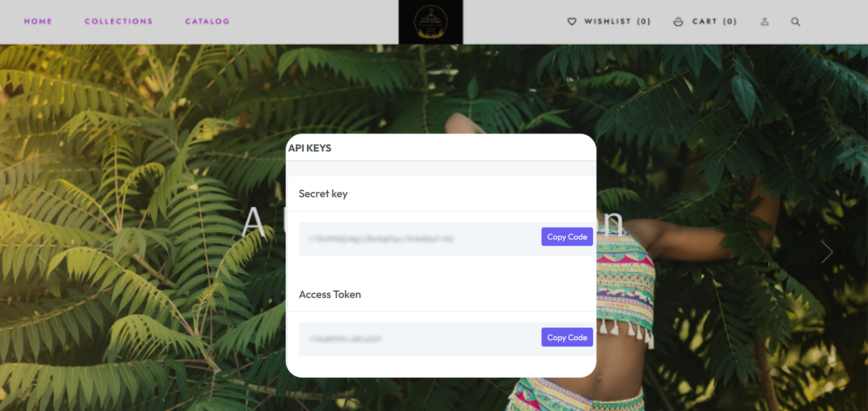Open the Catalog menu item
This screenshot has width=868, height=411.
click(x=207, y=21)
